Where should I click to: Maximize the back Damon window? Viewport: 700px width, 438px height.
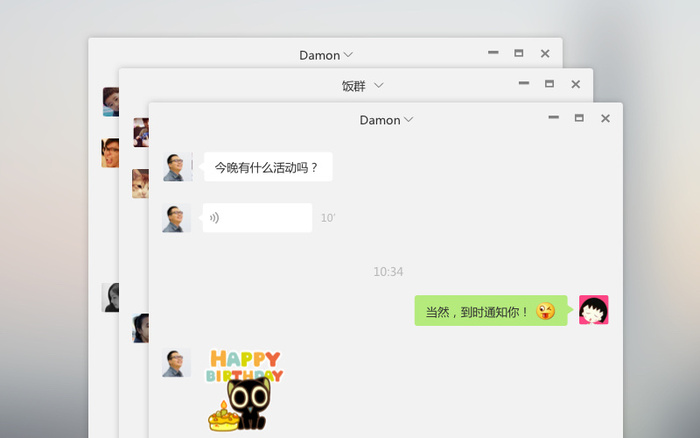click(519, 53)
